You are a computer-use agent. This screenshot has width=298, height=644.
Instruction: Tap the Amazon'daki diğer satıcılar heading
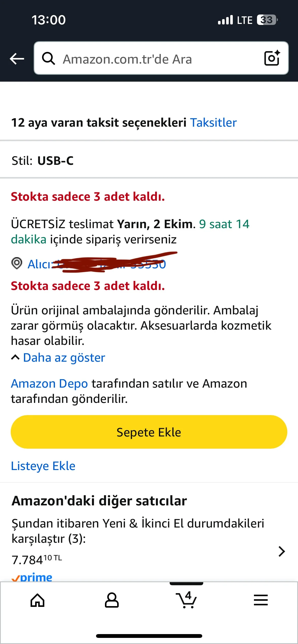[99, 501]
